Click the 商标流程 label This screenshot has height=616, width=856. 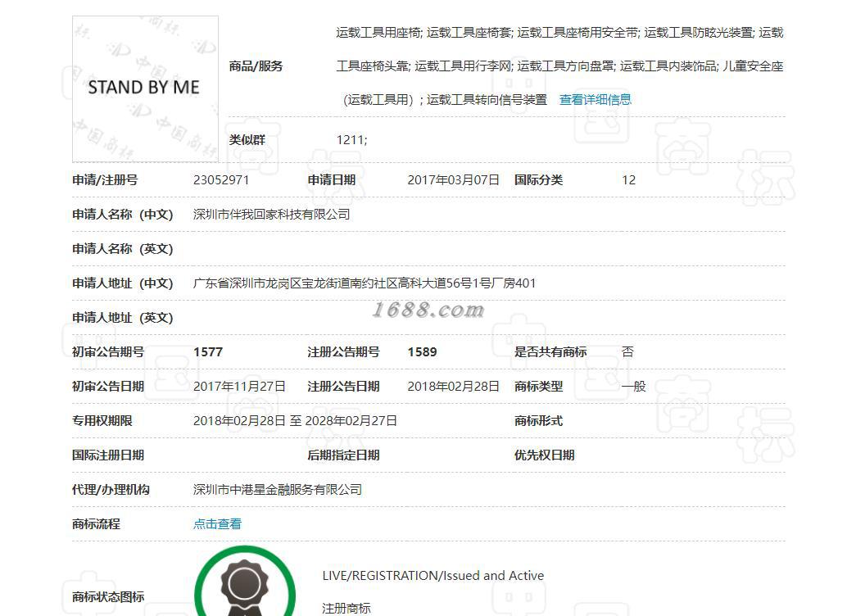click(x=96, y=524)
